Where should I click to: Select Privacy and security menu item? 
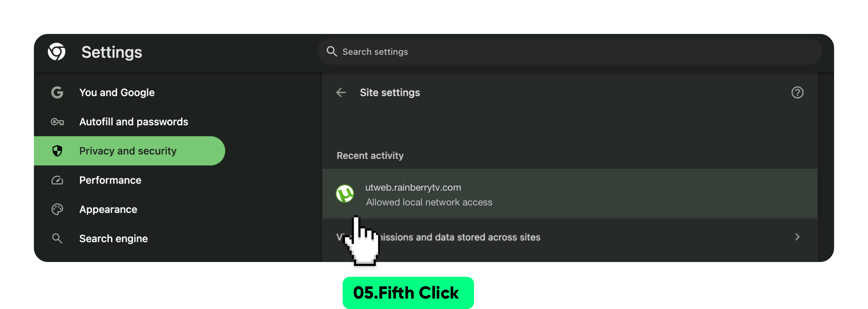pos(130,151)
